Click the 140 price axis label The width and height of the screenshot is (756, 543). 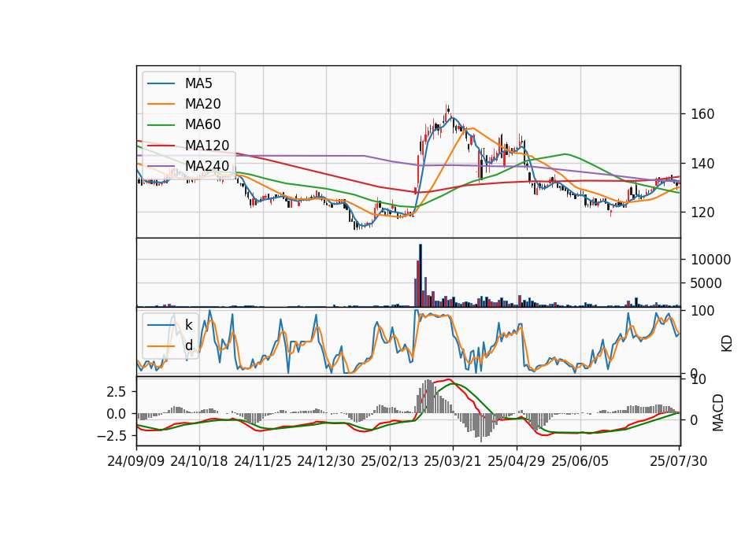(702, 164)
